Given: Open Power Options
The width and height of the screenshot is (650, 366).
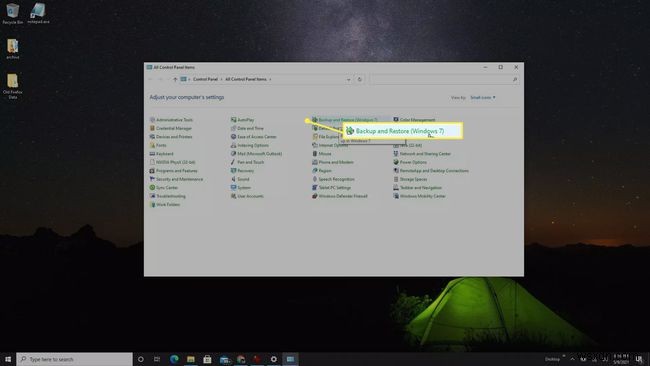Looking at the screenshot, I should (x=410, y=162).
